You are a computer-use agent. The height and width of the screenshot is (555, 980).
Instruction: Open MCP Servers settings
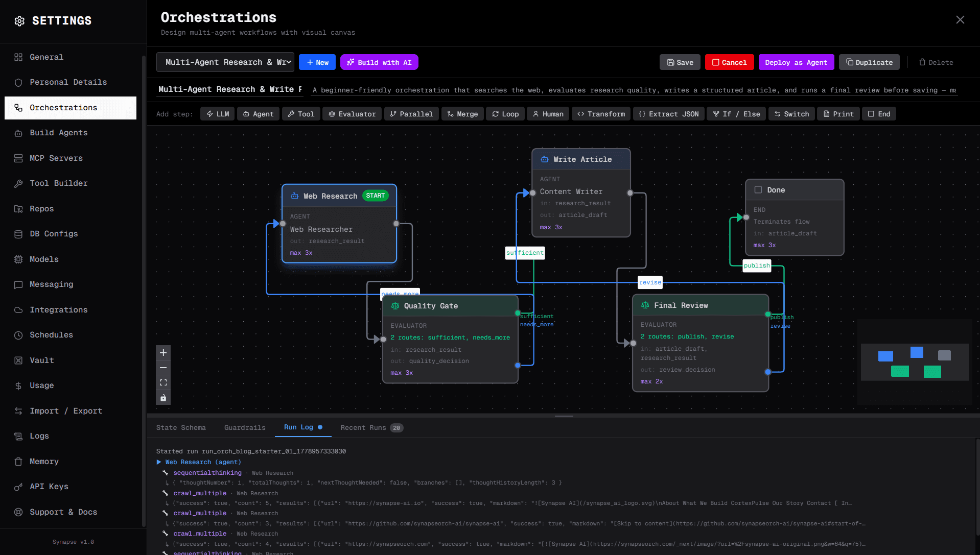coord(71,158)
